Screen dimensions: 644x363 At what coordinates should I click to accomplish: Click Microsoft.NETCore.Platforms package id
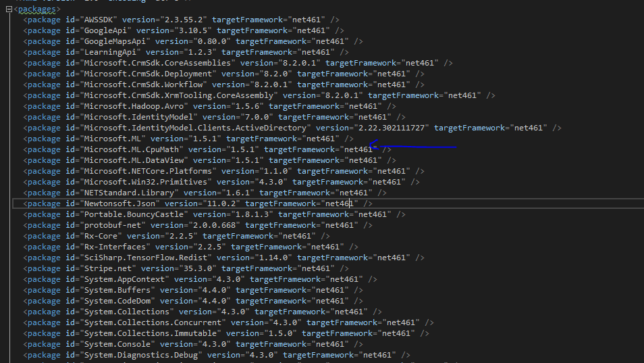(x=148, y=172)
